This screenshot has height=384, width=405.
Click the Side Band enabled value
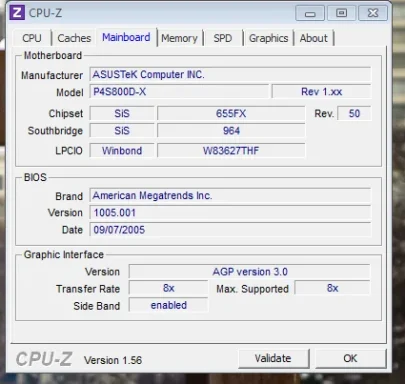pos(169,305)
